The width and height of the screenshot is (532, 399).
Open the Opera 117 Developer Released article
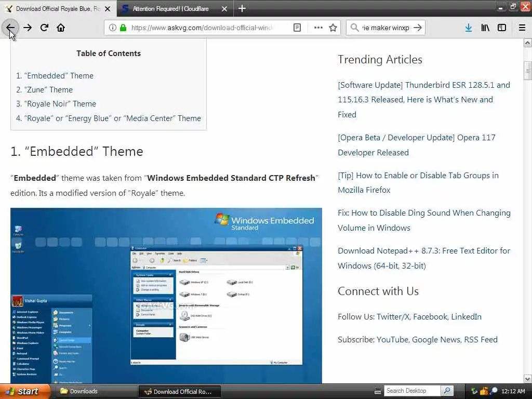coord(416,145)
